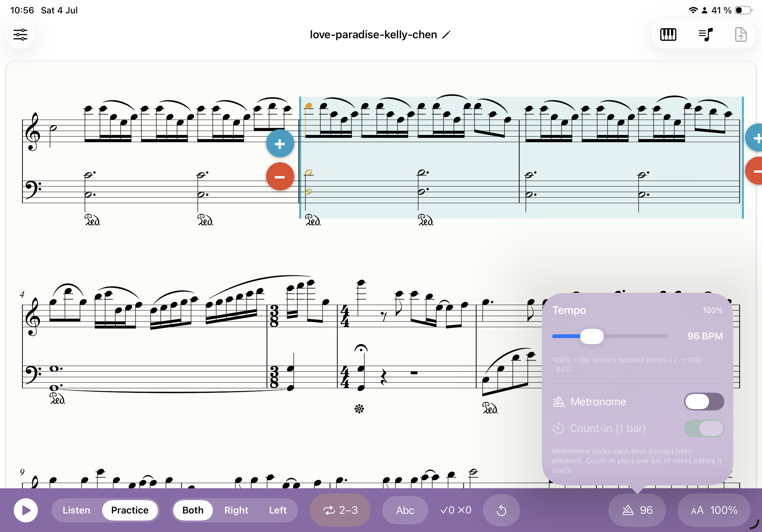Tap the 100% tempo percentage label
Viewport: 762px width, 532px height.
(713, 310)
